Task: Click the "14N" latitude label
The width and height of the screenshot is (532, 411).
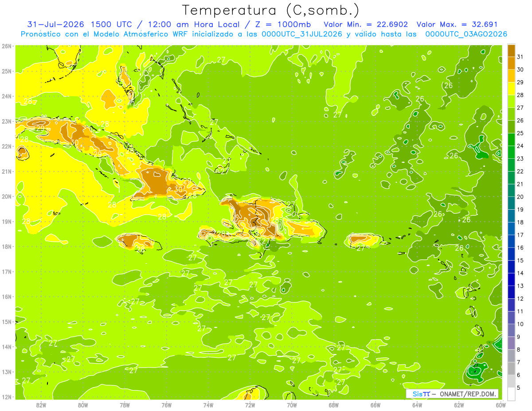Action: click(7, 347)
